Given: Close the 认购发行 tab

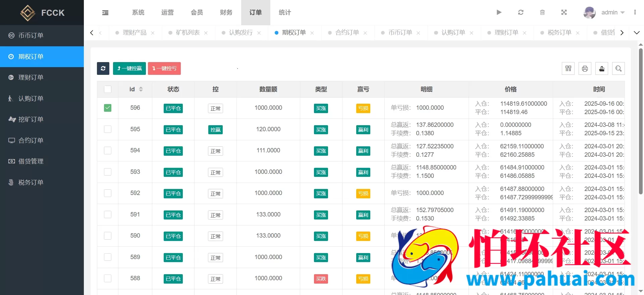Looking at the screenshot, I should pos(259,33).
